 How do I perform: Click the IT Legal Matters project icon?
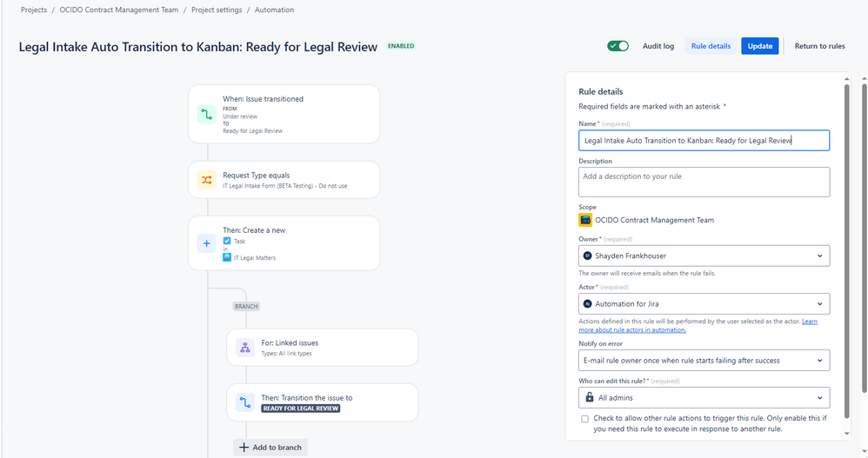tap(227, 257)
